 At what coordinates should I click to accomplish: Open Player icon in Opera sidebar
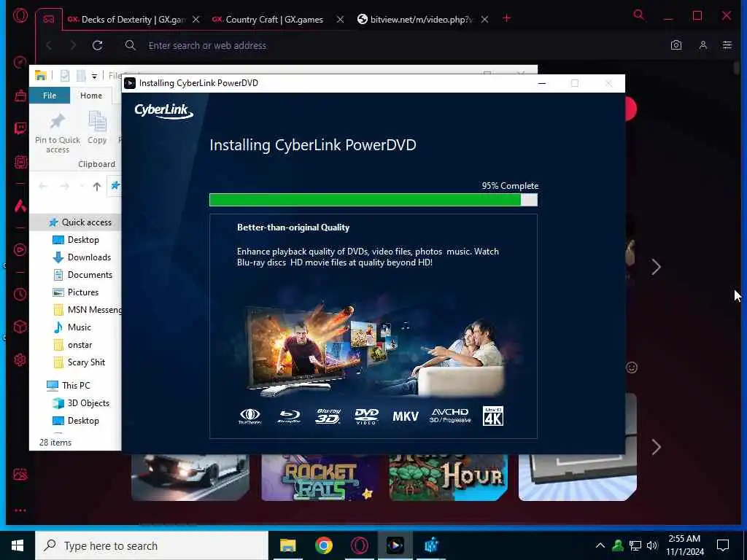(x=20, y=250)
